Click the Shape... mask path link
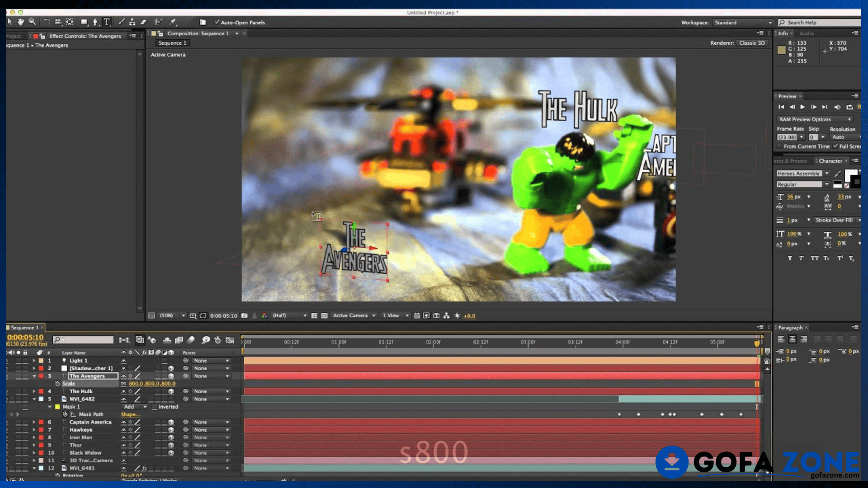The height and width of the screenshot is (488, 868). [x=130, y=414]
